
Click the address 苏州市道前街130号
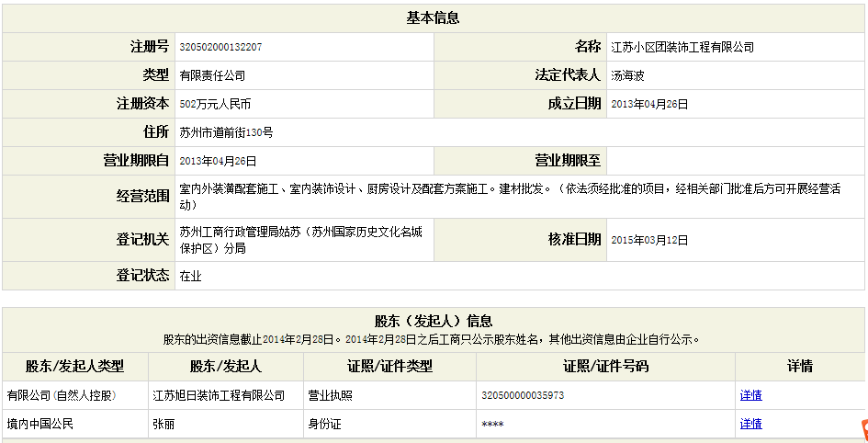226,132
